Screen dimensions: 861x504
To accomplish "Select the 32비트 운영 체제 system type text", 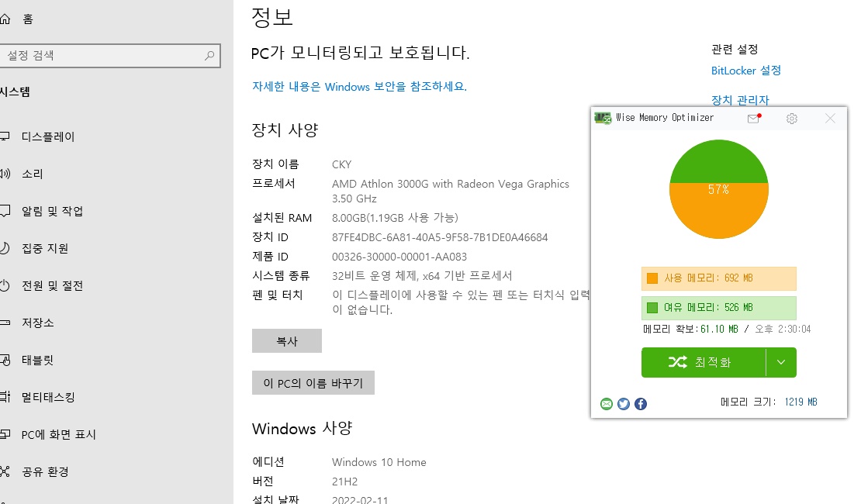I will tap(422, 275).
